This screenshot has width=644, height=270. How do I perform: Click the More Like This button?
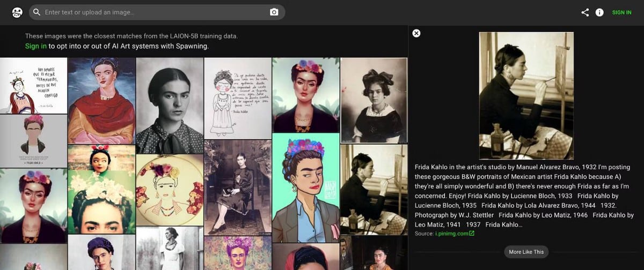tap(526, 252)
